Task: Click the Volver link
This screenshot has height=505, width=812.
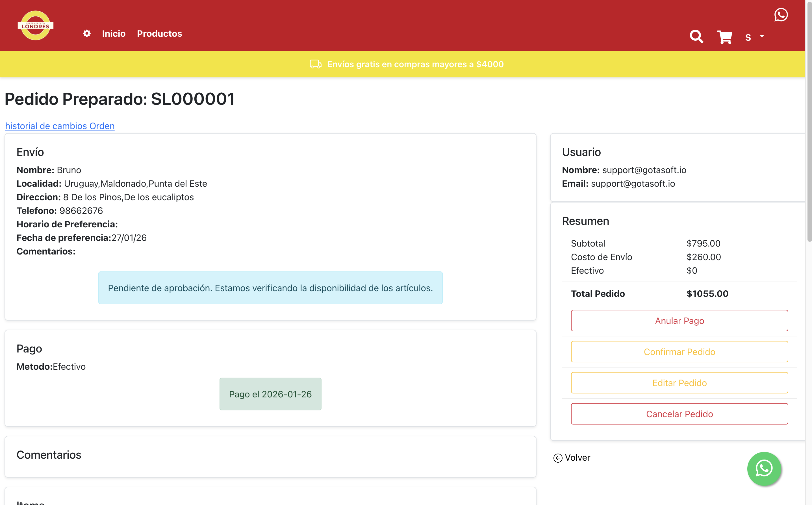Action: pos(577,458)
